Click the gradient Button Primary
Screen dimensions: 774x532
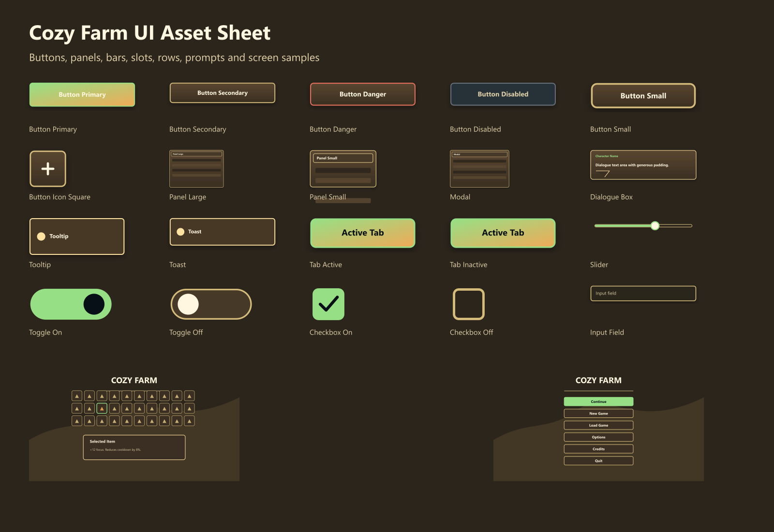click(x=82, y=95)
